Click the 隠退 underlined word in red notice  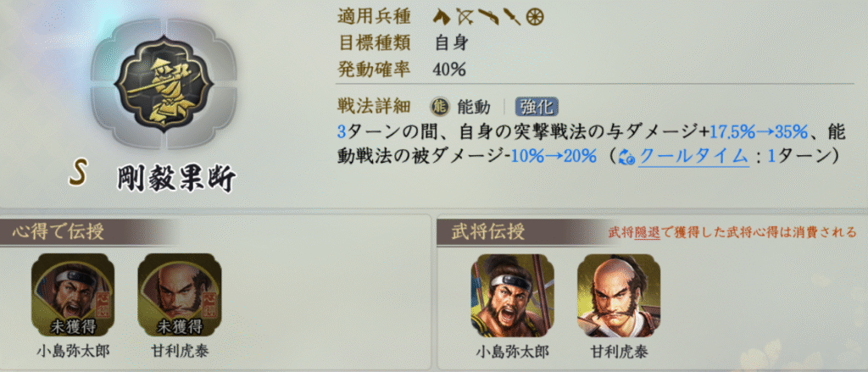coord(646,232)
